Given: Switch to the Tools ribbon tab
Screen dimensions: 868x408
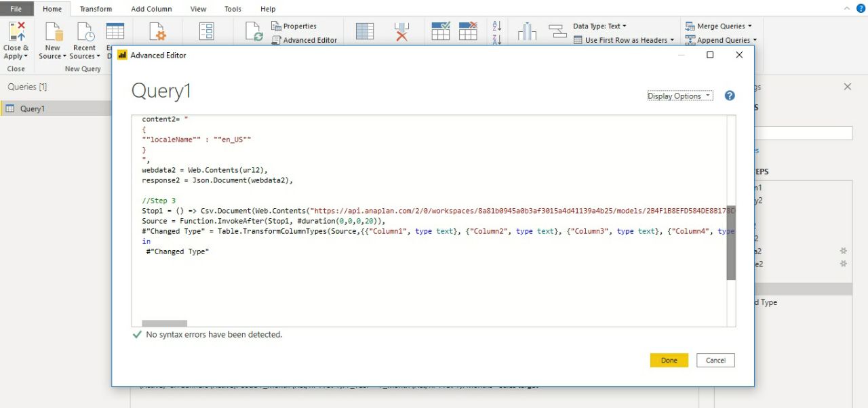Looking at the screenshot, I should tap(233, 9).
